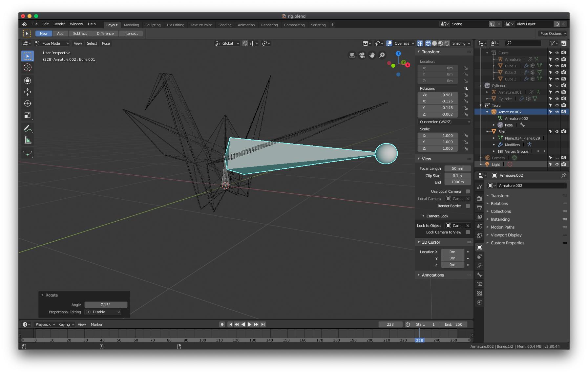This screenshot has height=374, width=588.
Task: Open the Keying popover in timeline
Action: 66,324
